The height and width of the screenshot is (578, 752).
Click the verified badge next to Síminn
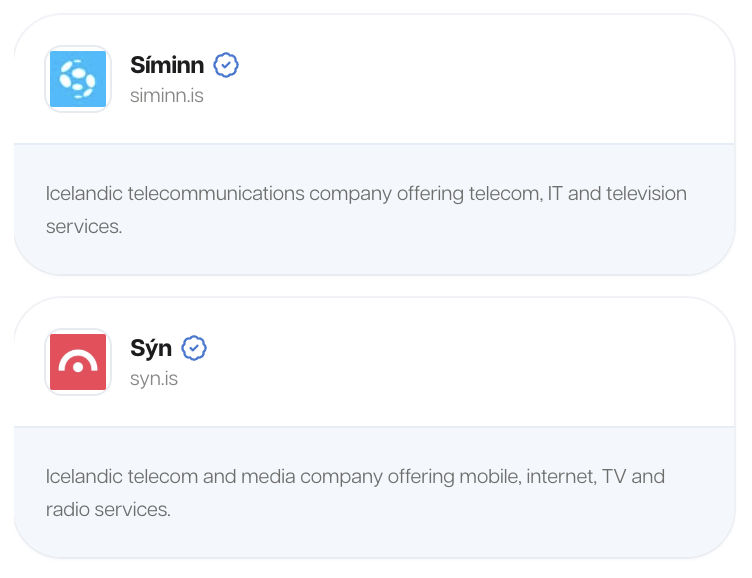[x=226, y=65]
